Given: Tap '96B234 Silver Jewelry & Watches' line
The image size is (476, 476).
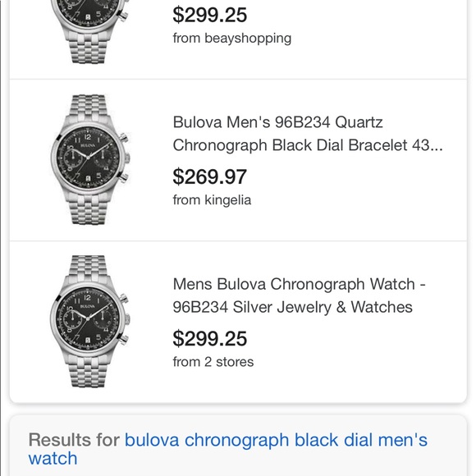Looking at the screenshot, I should (293, 307).
